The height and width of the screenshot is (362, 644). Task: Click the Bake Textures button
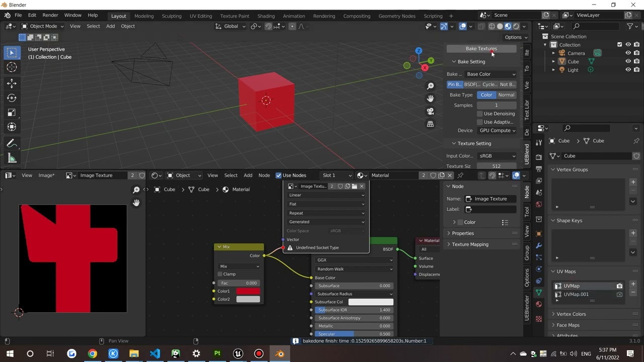(x=481, y=49)
